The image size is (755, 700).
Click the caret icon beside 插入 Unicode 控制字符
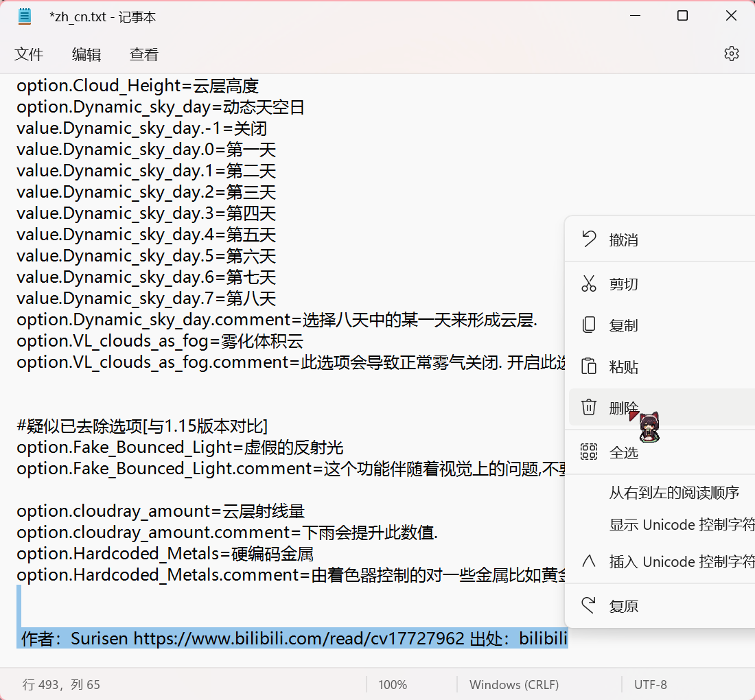(x=589, y=561)
